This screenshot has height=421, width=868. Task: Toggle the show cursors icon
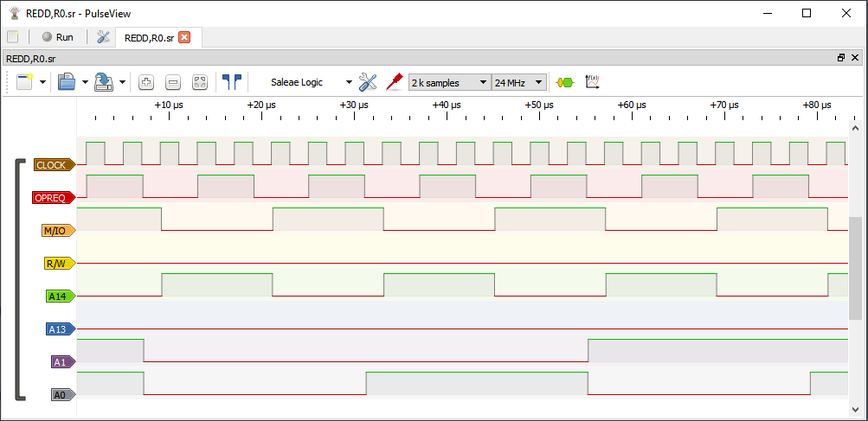pos(232,82)
